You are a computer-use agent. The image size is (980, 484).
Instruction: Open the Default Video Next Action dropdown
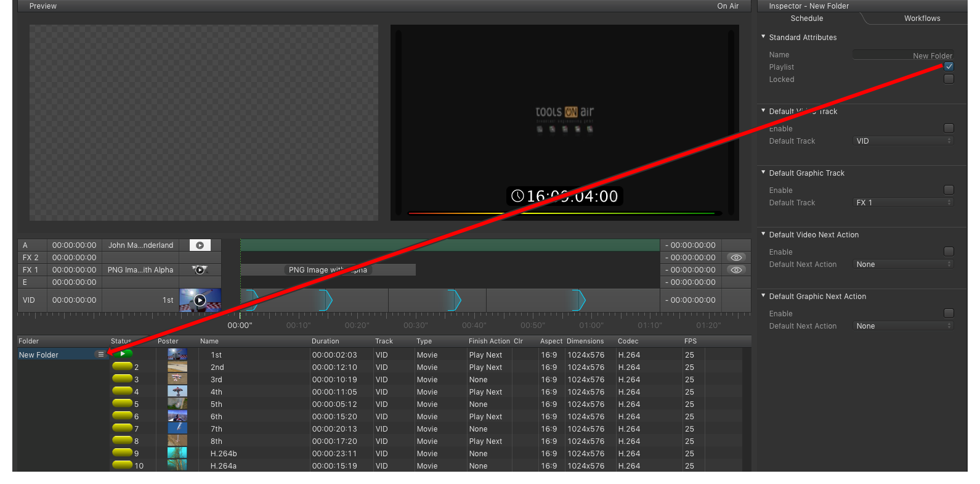point(903,265)
